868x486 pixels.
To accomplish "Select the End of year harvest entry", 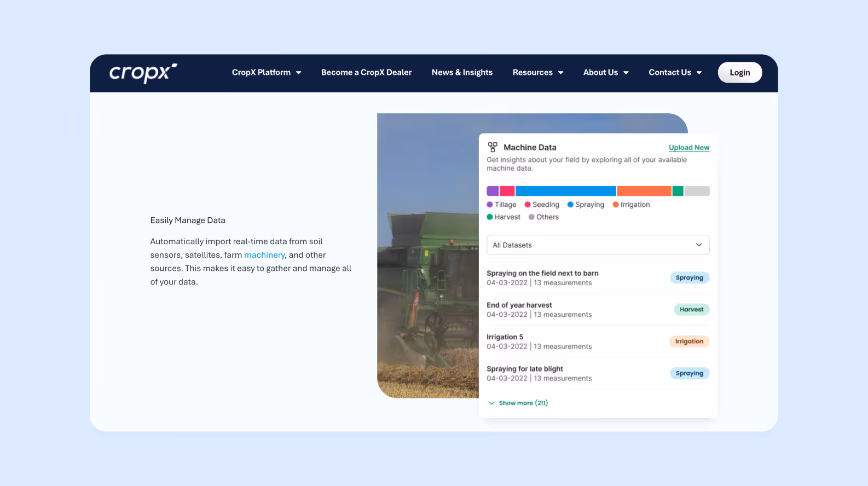I will pos(598,310).
